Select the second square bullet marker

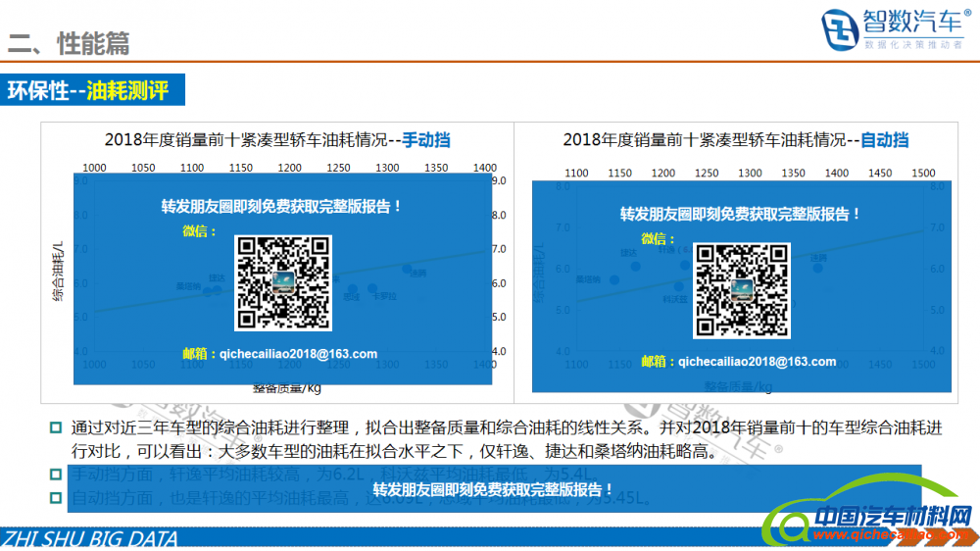[56, 475]
